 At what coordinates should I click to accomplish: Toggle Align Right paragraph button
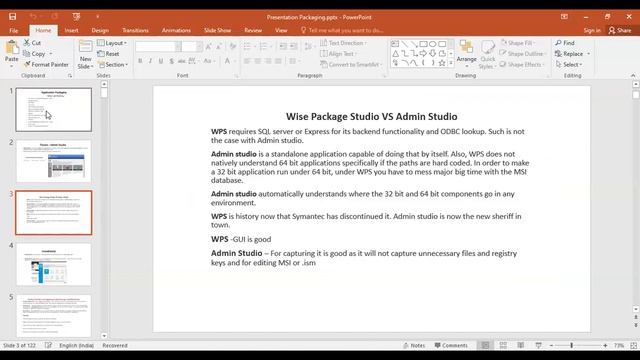[268, 61]
